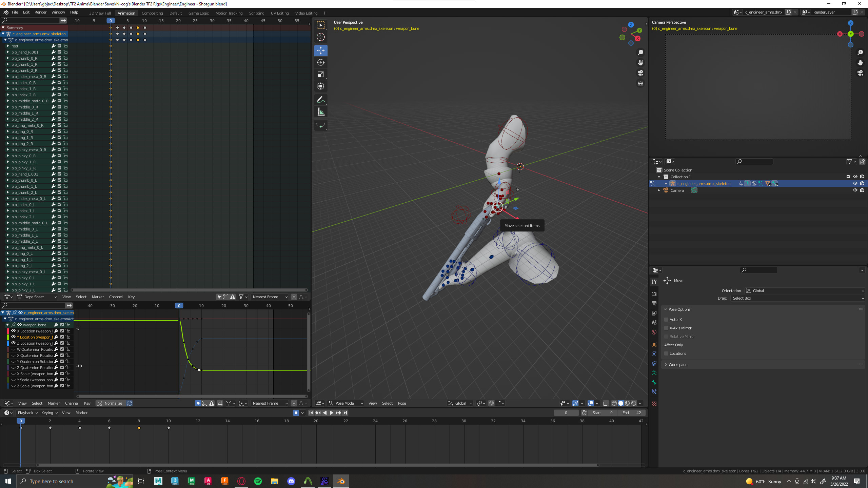
Task: Open the Pose Mode dropdown
Action: (x=345, y=403)
